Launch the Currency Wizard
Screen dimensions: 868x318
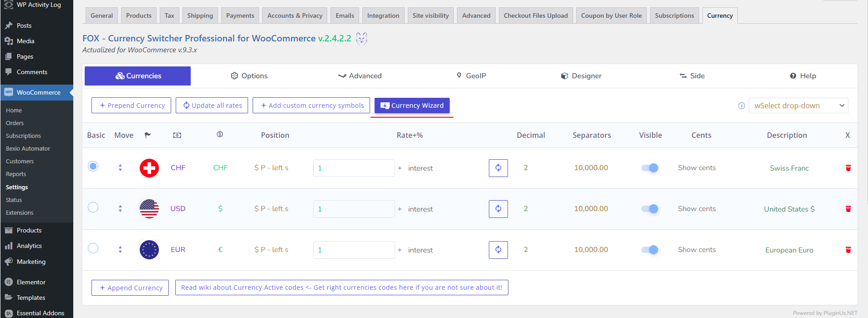[x=412, y=106]
